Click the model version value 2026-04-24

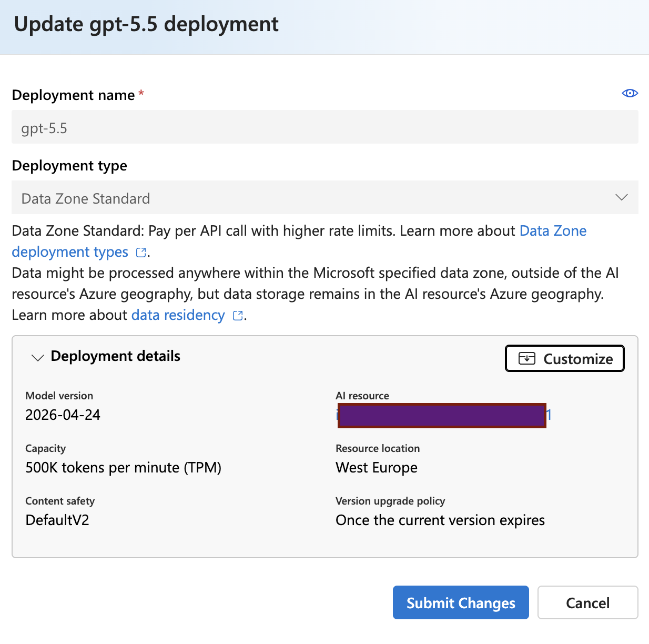pos(63,415)
